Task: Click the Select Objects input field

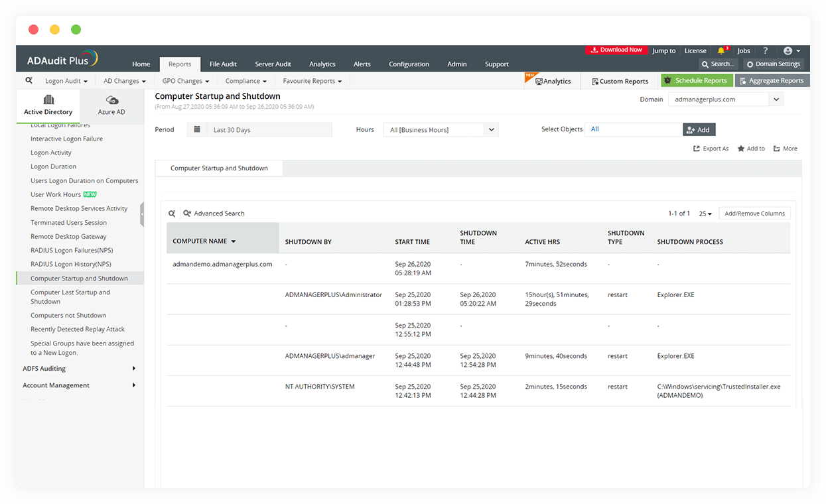Action: click(633, 129)
